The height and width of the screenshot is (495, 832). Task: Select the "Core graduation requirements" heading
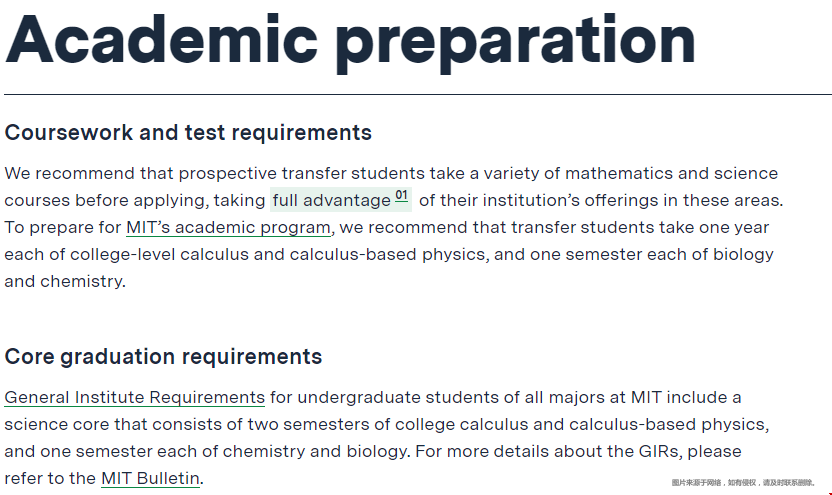click(163, 357)
